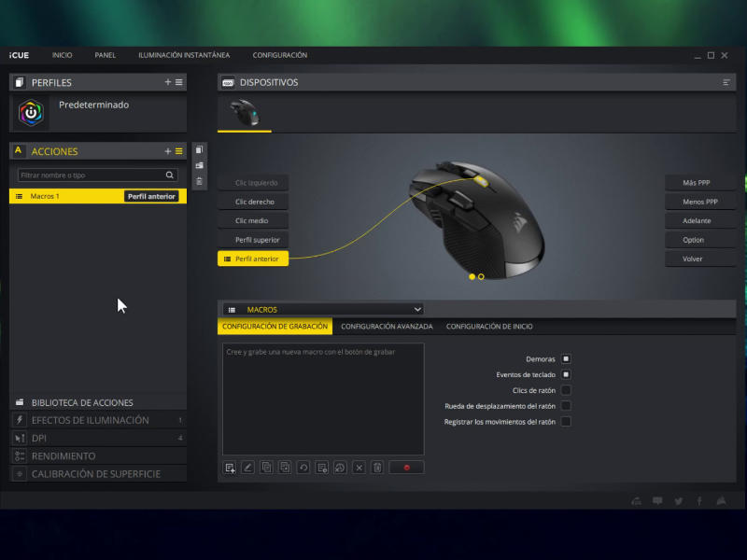
Task: Click the search magnifier in actions filter
Action: click(170, 175)
